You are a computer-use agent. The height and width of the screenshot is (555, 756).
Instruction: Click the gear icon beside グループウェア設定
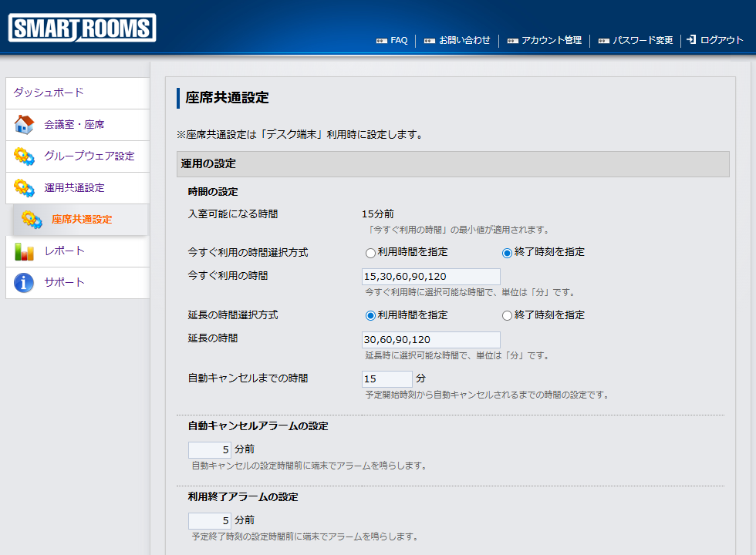(24, 156)
